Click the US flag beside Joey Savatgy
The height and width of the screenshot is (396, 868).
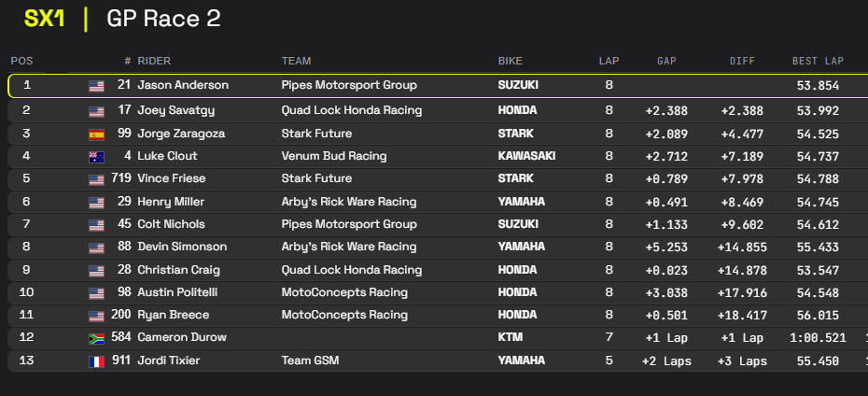coord(96,110)
